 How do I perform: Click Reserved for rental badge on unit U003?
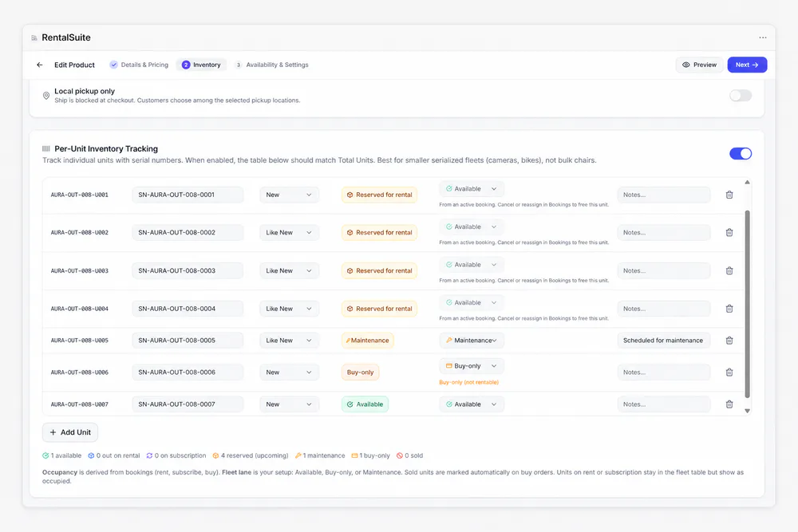[x=379, y=270]
